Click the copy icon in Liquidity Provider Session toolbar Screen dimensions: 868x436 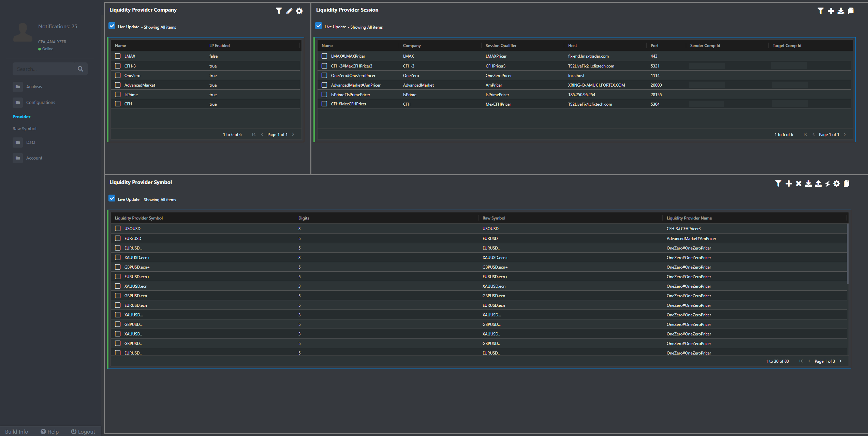[x=851, y=11]
